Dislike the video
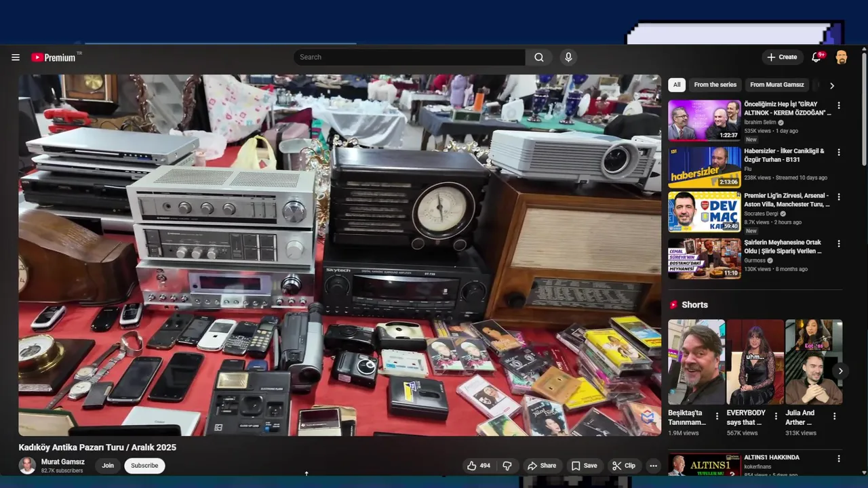868x488 pixels. (507, 466)
